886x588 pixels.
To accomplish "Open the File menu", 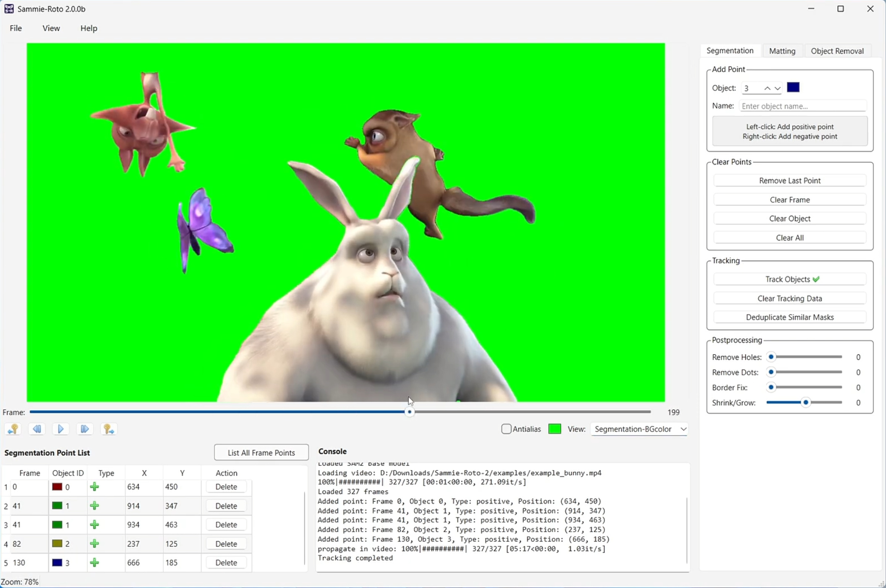I will click(x=16, y=28).
